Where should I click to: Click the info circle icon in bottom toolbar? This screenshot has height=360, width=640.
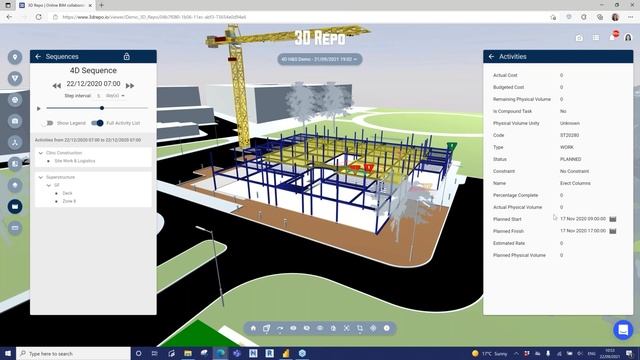coord(387,328)
